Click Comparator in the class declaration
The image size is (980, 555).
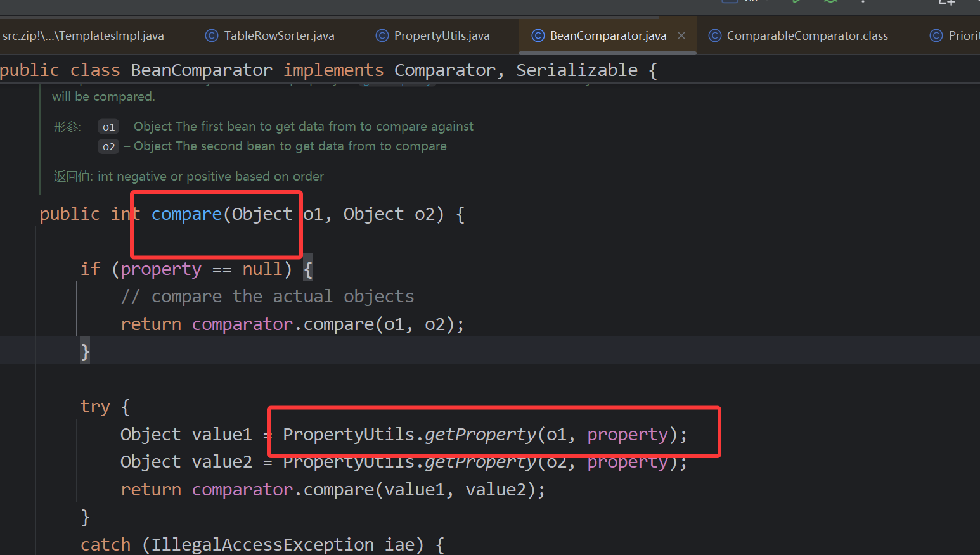[444, 70]
